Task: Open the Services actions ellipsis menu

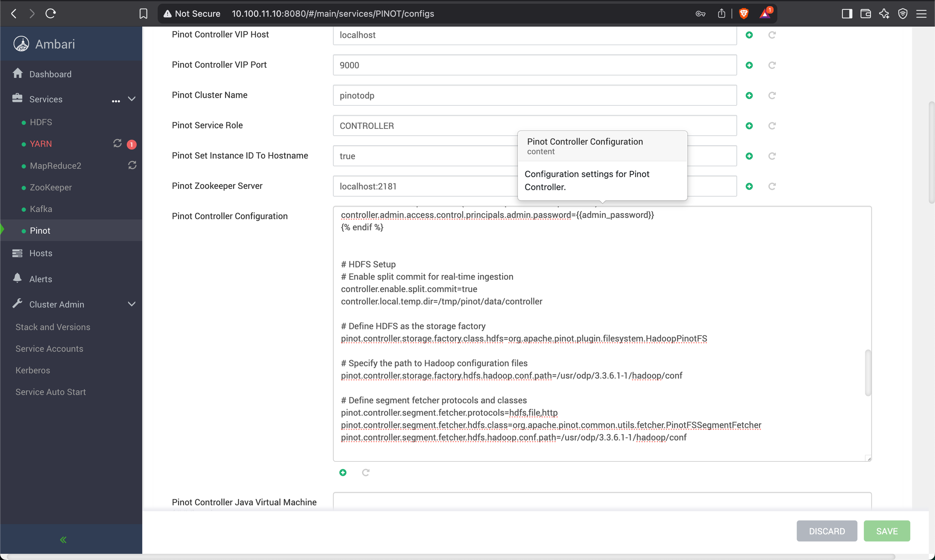Action: click(116, 101)
